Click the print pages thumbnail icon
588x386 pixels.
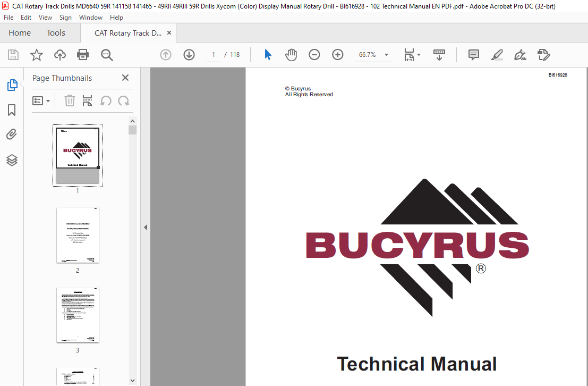click(87, 100)
